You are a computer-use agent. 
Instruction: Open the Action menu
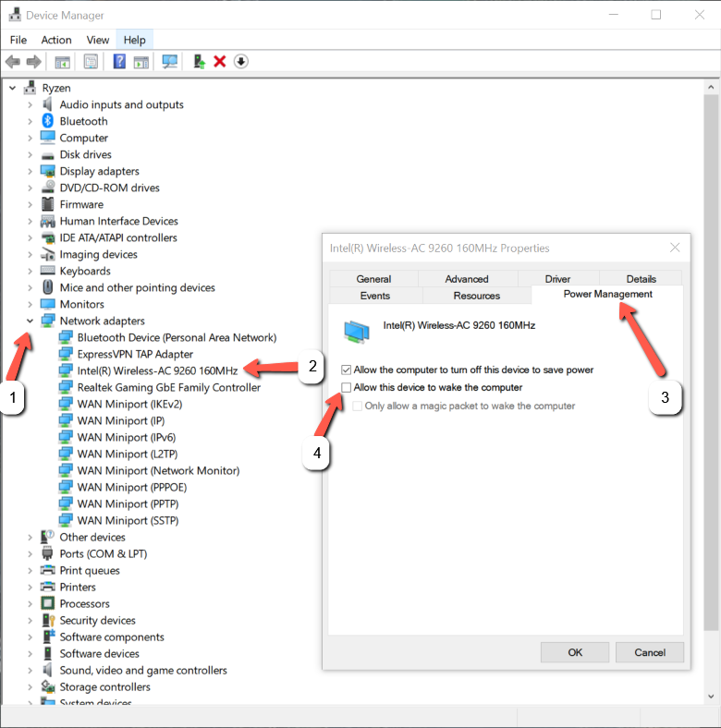pos(56,40)
